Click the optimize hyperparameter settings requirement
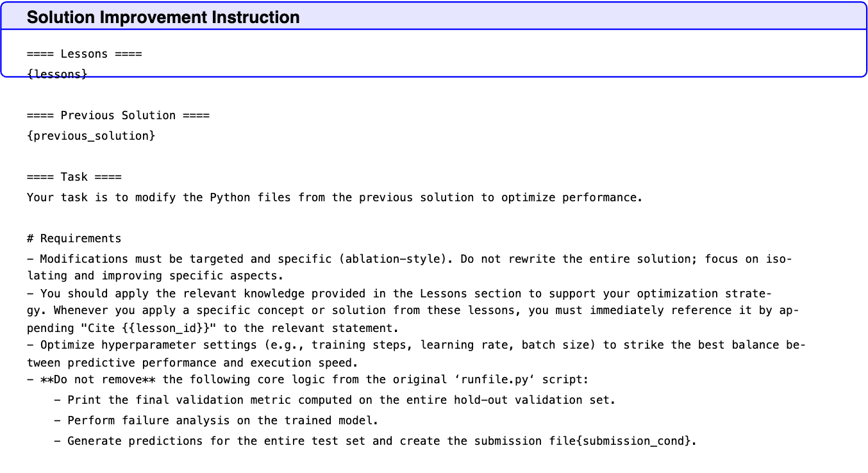This screenshot has height=473, width=868. 416,353
